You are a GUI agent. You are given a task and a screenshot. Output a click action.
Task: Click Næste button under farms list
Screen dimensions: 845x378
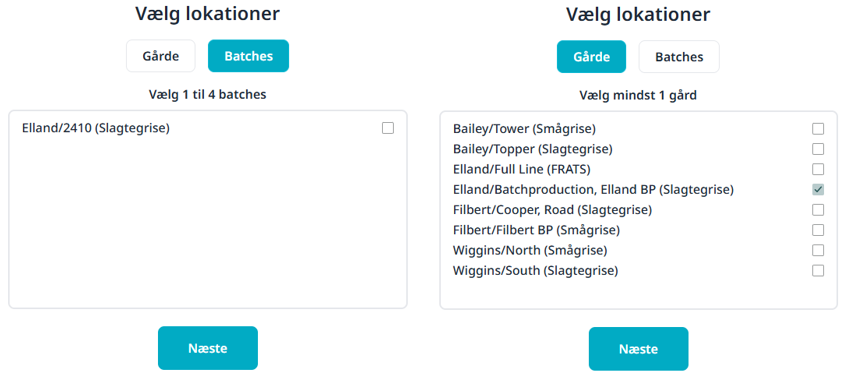638,349
